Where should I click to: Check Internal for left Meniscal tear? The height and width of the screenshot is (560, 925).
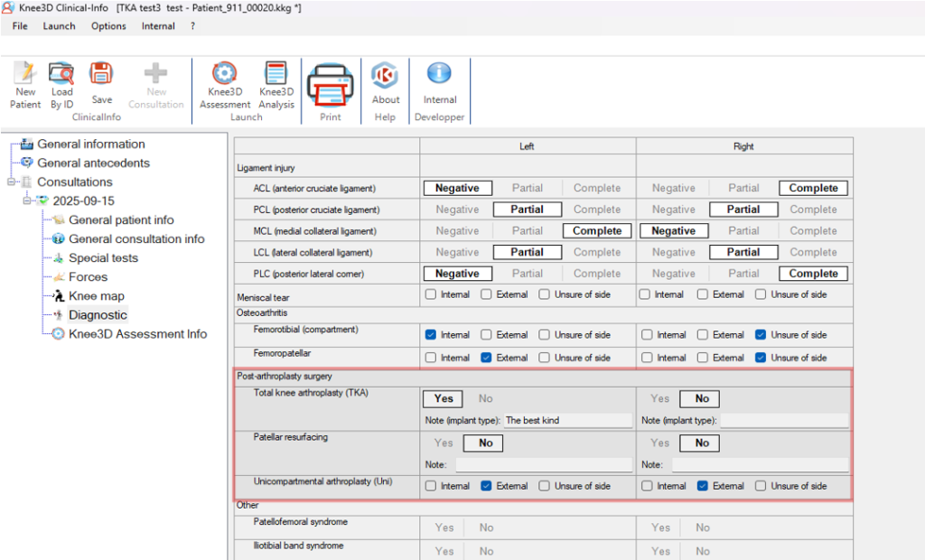click(431, 294)
